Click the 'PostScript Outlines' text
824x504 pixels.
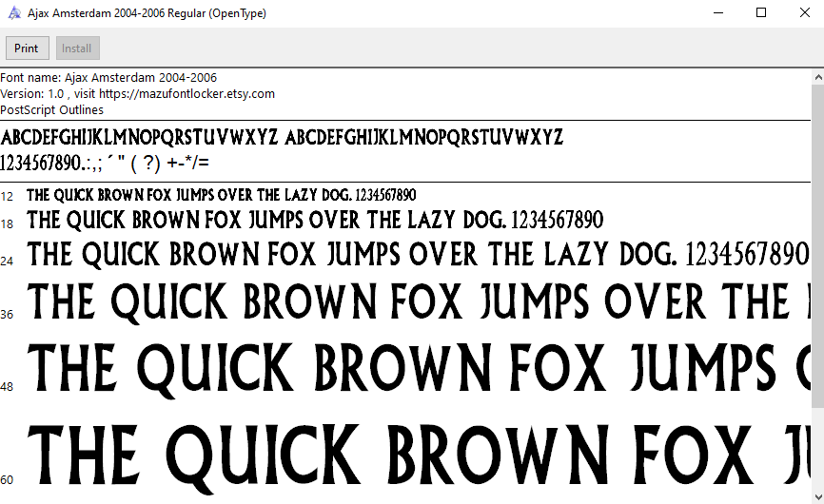tap(52, 110)
